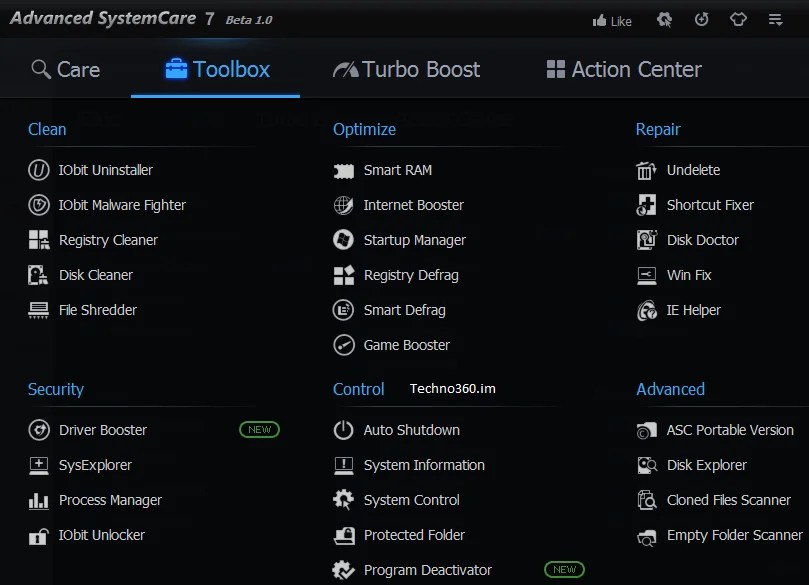Select the System Control label
The height and width of the screenshot is (585, 809).
point(412,500)
